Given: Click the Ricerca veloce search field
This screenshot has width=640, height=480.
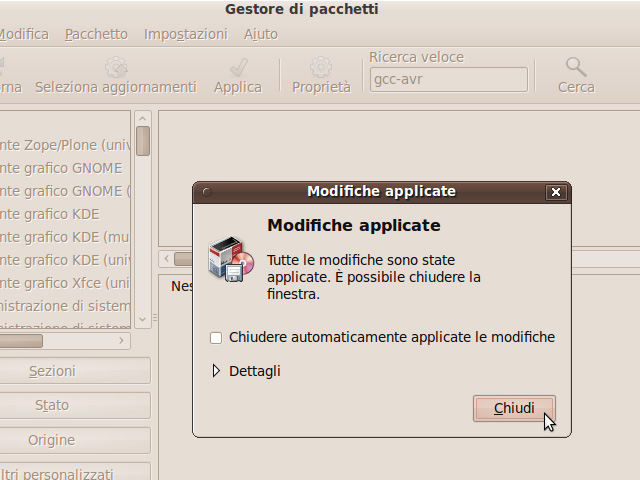Looking at the screenshot, I should [x=448, y=80].
